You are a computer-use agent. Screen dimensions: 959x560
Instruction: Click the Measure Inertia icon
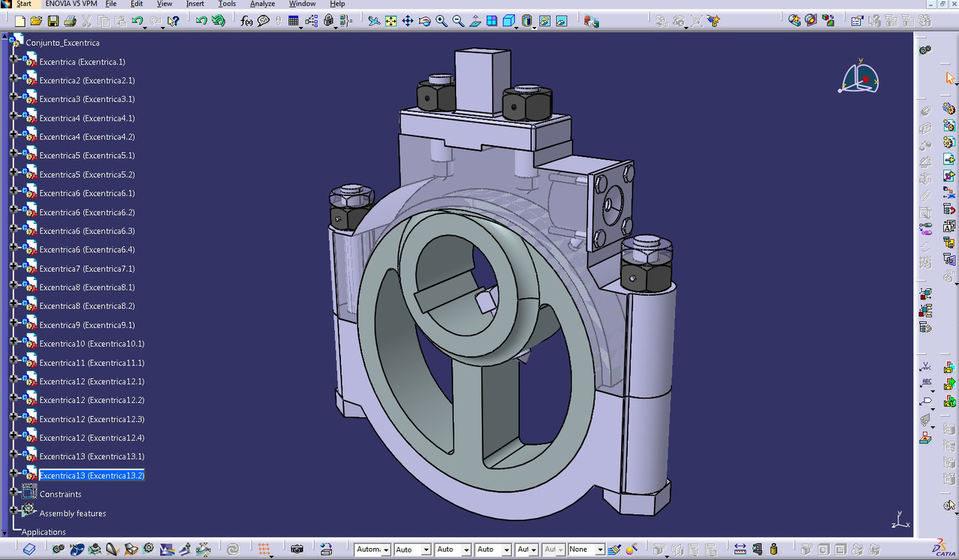(x=773, y=550)
